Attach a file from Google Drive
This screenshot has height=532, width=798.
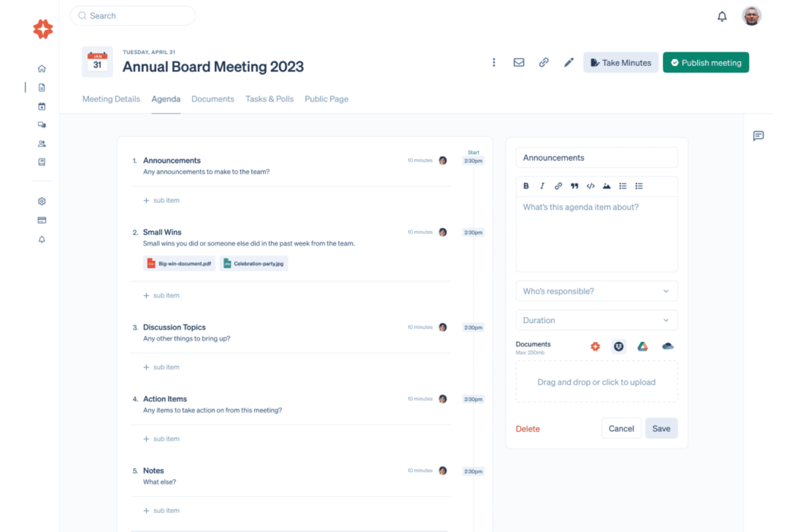pyautogui.click(x=643, y=346)
